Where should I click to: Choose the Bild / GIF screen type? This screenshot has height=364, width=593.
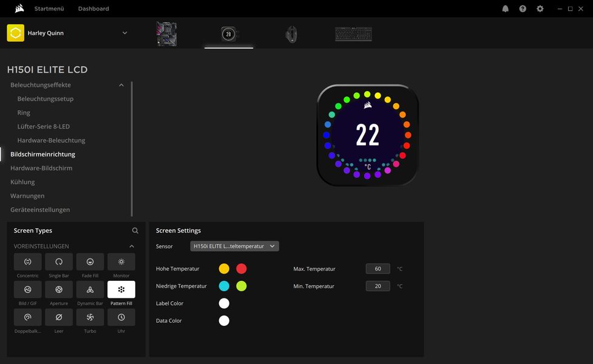27,289
